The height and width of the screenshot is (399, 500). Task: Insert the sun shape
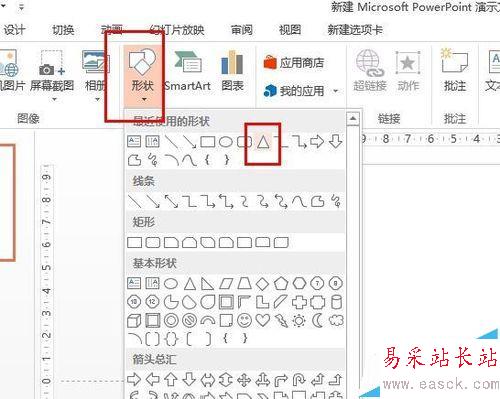coord(299,321)
